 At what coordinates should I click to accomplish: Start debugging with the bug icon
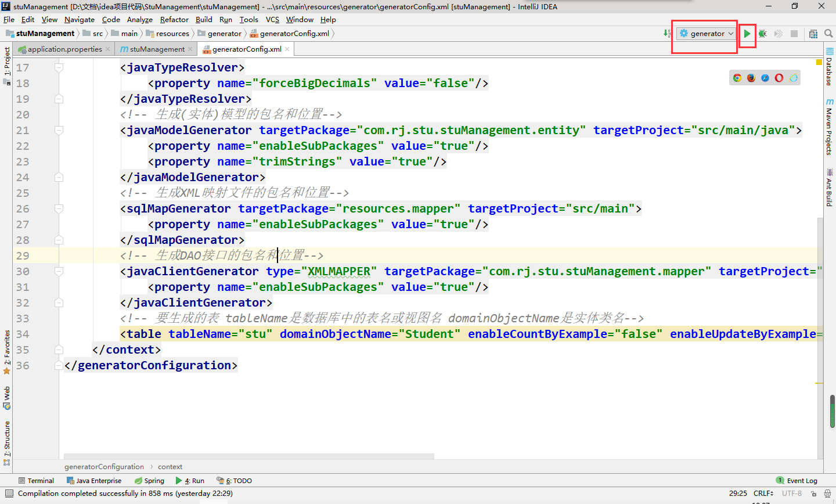(762, 33)
